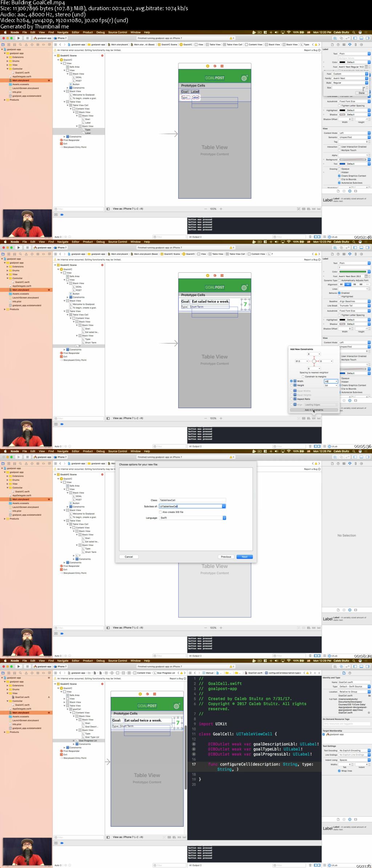Click the goalDescriptionLbl IBOutlet connection circle
The image size is (372, 868).
pyautogui.click(x=194, y=744)
